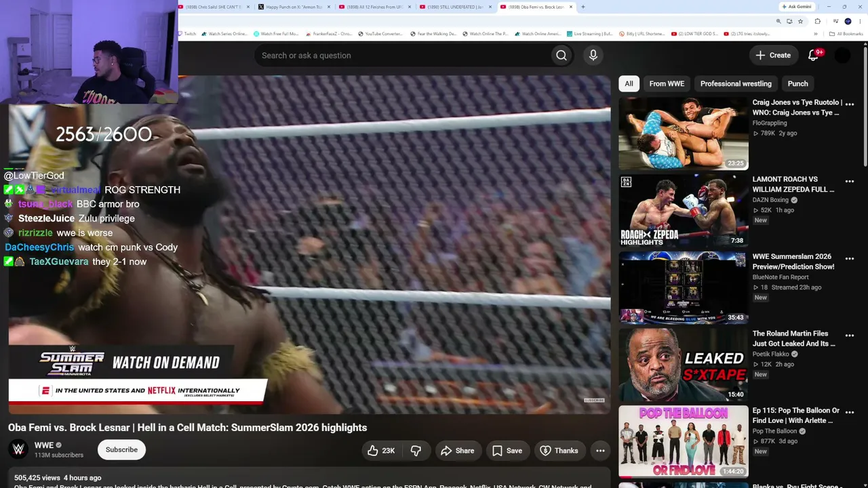Close the Chris Said SHE CAN'T tab
868x488 pixels.
(248, 7)
